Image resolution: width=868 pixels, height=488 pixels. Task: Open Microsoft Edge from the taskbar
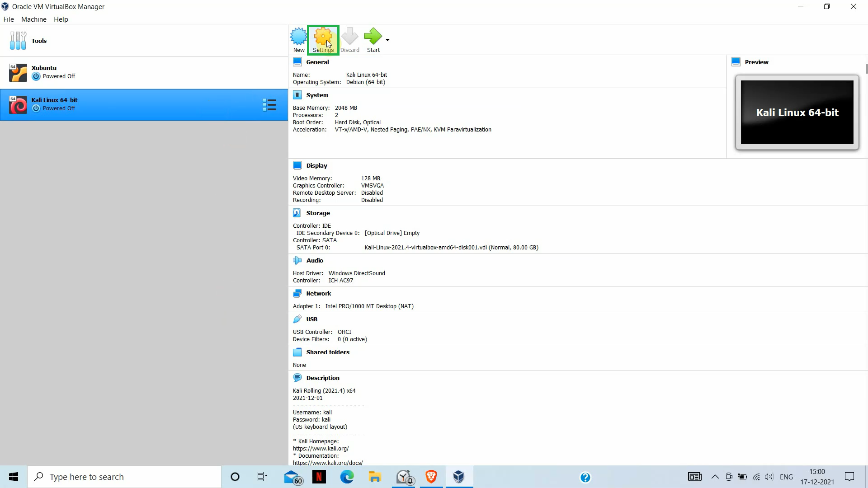point(347,477)
